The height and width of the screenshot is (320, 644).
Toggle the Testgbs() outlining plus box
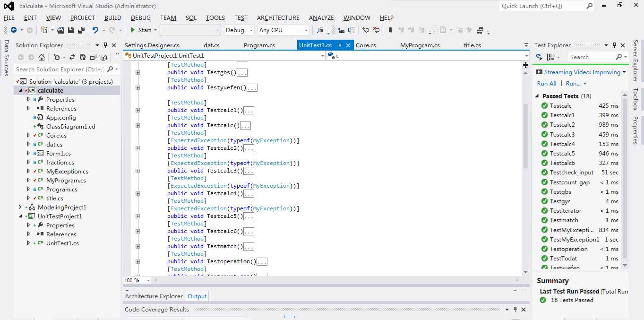(x=138, y=72)
